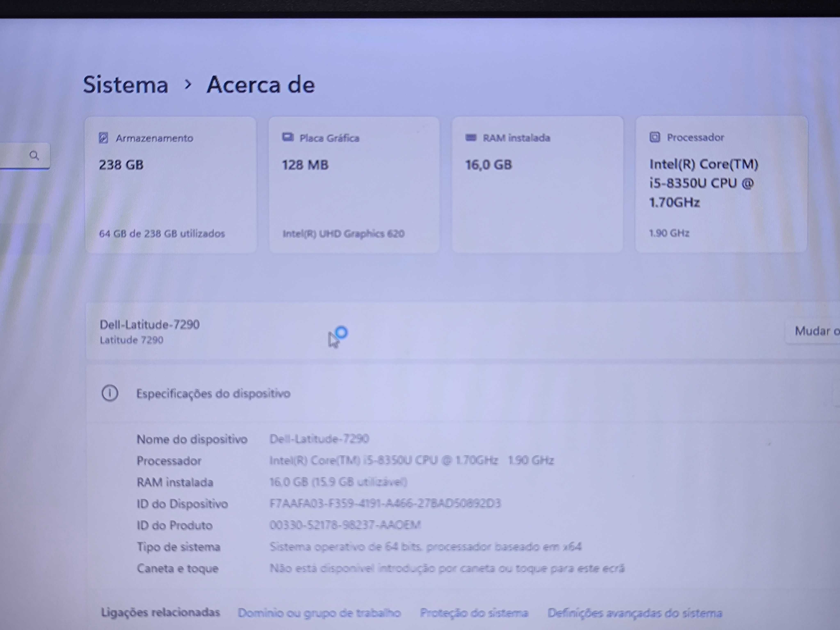Click the 'Tipo de sistema' label

pyautogui.click(x=178, y=547)
